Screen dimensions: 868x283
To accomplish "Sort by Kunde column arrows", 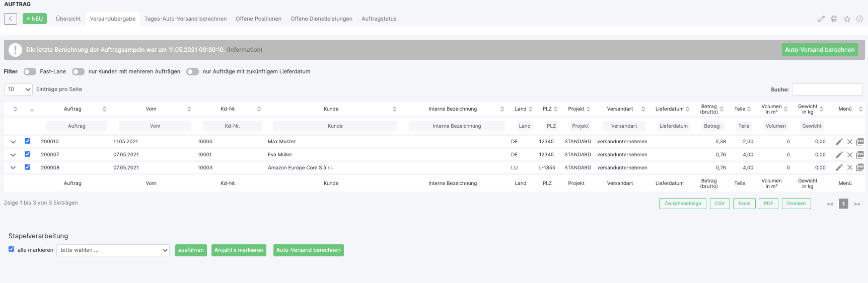I will point(394,109).
